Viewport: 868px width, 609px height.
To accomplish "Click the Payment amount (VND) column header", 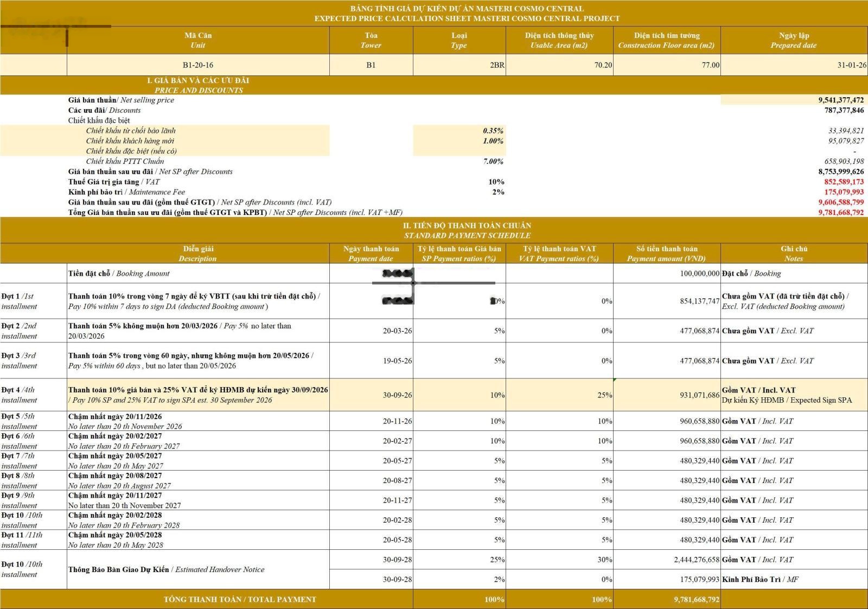I will (x=667, y=253).
